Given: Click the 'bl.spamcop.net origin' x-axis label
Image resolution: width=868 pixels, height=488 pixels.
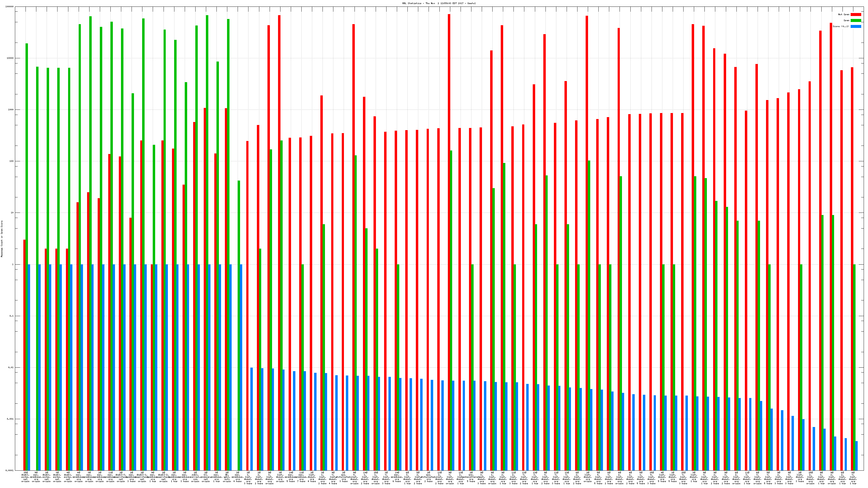Looking at the screenshot, I should tap(206, 477).
